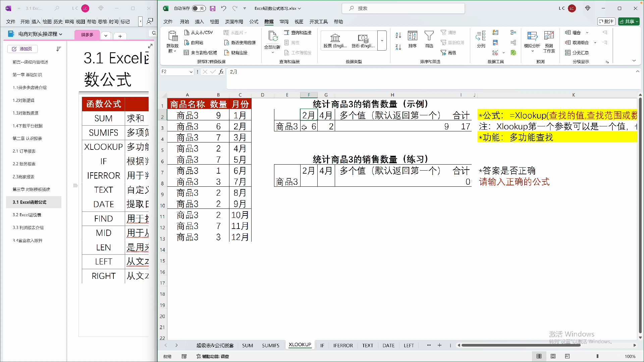
Task: Save the workbook with the floppy icon
Action: [x=213, y=8]
